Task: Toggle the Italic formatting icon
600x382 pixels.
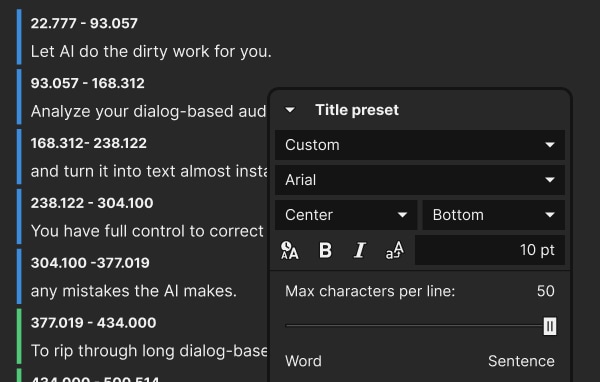Action: (x=360, y=250)
